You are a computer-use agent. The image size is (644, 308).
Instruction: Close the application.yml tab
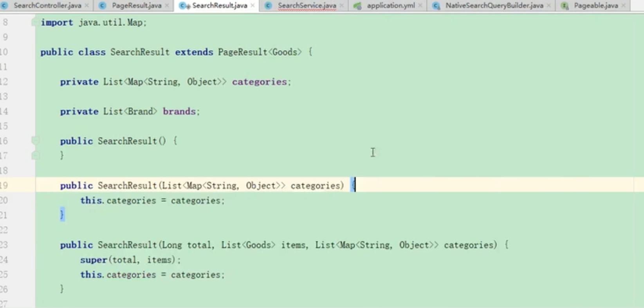coord(420,5)
